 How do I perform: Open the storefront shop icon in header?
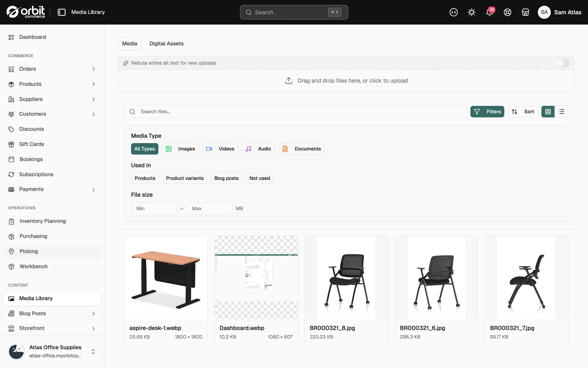(x=525, y=12)
